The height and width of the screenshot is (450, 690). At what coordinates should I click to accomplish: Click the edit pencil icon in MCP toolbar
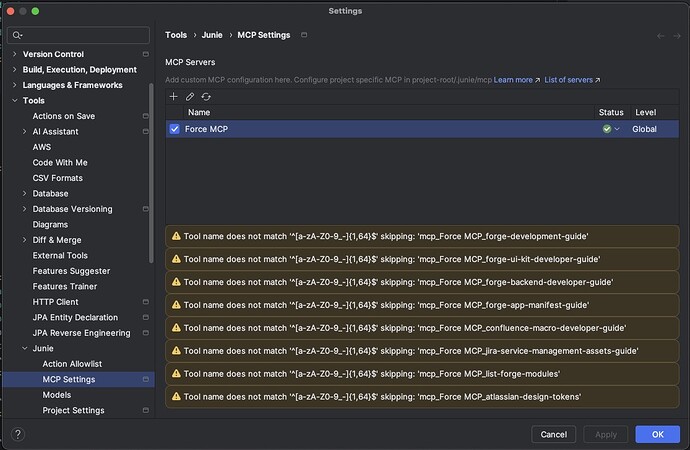tap(189, 96)
